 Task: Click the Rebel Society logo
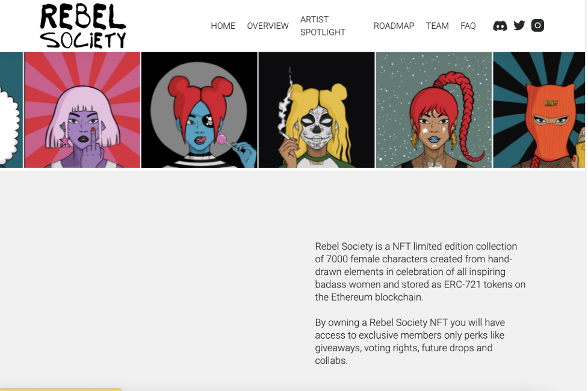pos(83,26)
